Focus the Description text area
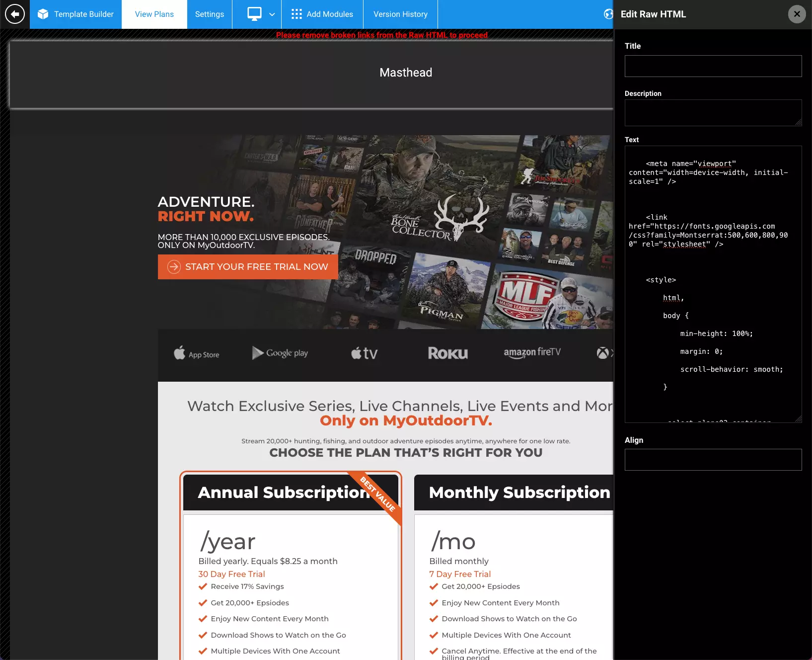This screenshot has height=660, width=812. [x=713, y=113]
